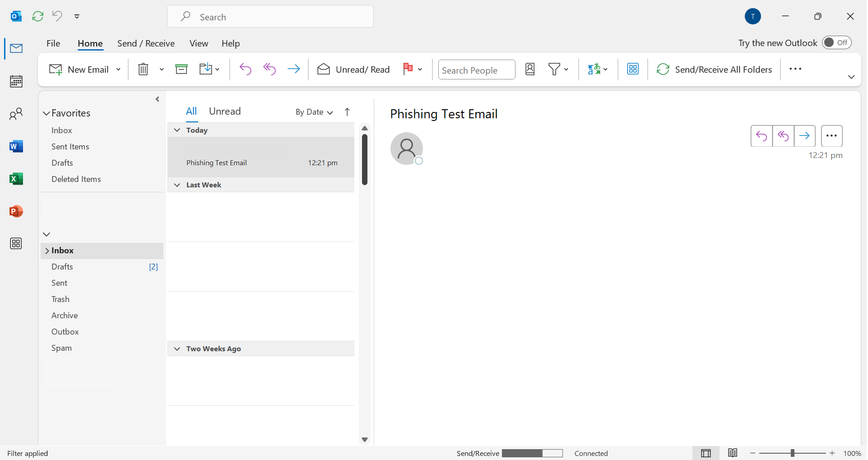Collapse the Favorites section
Screen dimensions: 868x460
coord(46,113)
